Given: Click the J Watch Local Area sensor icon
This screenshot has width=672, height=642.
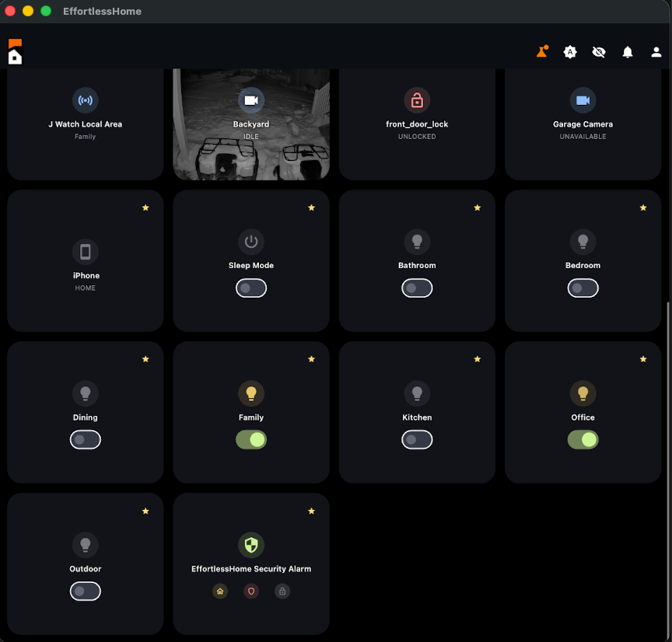Looking at the screenshot, I should click(x=86, y=99).
